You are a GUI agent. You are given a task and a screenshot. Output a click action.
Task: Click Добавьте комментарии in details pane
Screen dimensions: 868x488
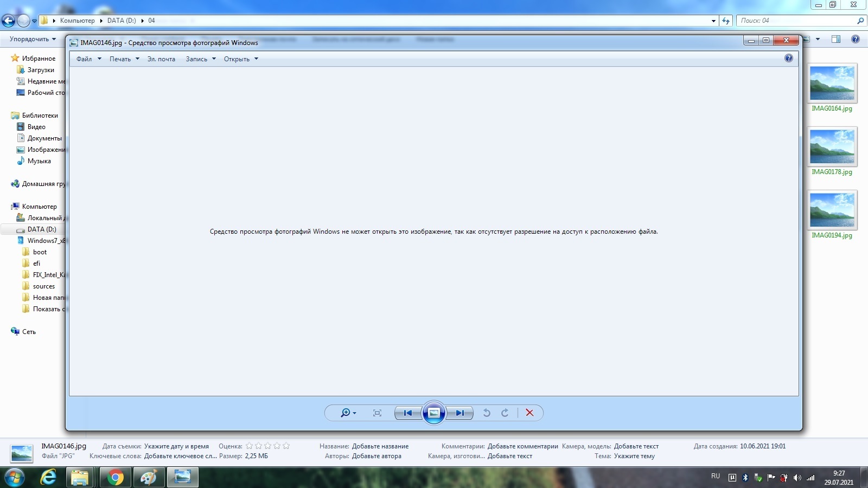pos(522,446)
